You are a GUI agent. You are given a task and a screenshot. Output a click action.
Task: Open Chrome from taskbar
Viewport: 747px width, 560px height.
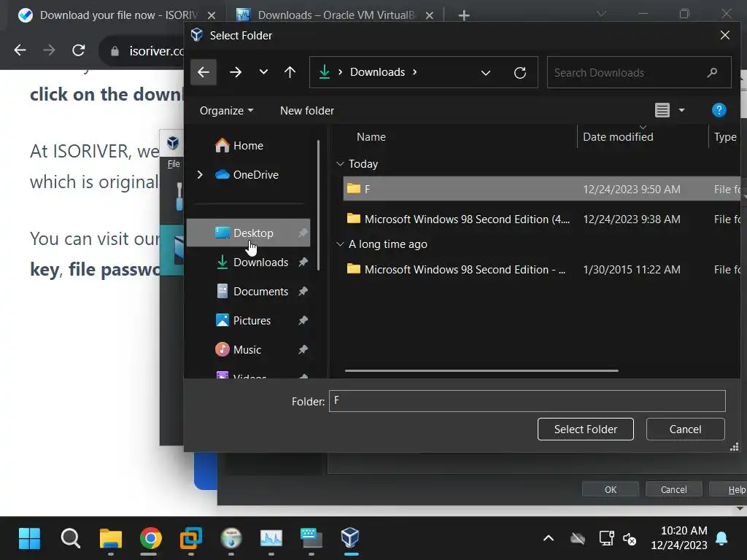pyautogui.click(x=150, y=539)
